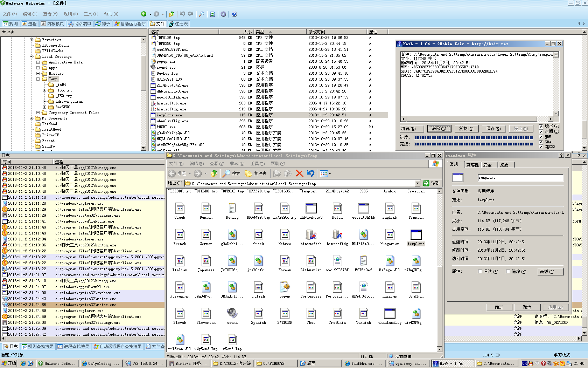
Task: Switch to 进程查找结果 bottom tab
Action: (73, 347)
